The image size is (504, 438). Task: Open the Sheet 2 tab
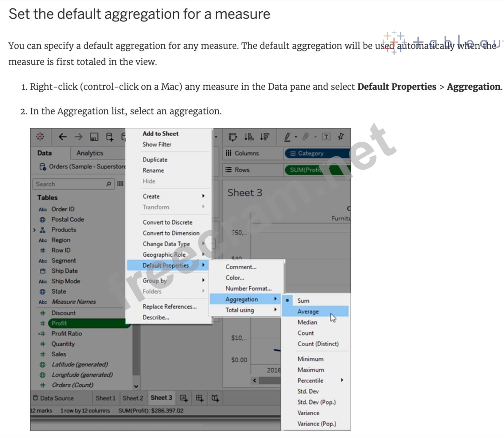(133, 398)
